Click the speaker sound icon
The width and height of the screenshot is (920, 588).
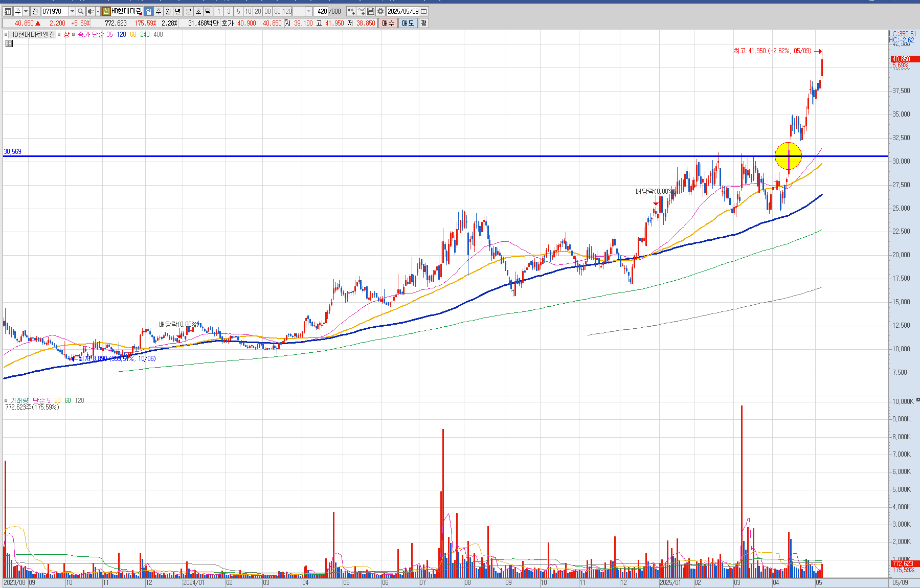(91, 11)
